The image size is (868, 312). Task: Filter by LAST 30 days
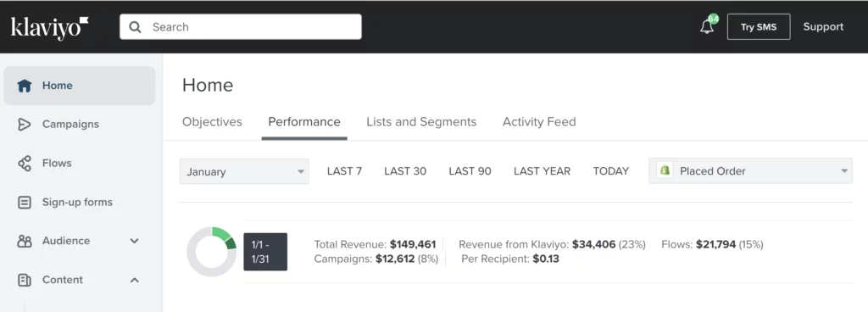tap(405, 171)
